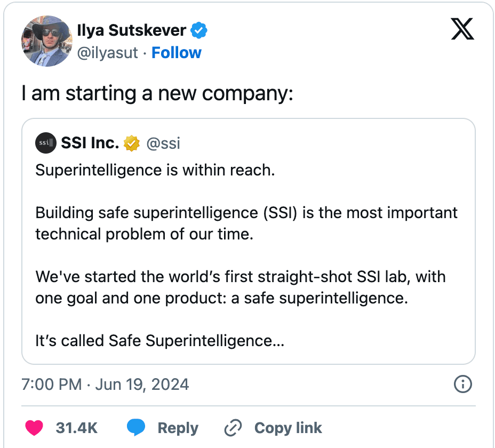Click the blue reply speech bubble icon
The width and height of the screenshot is (495, 448).
tap(136, 427)
